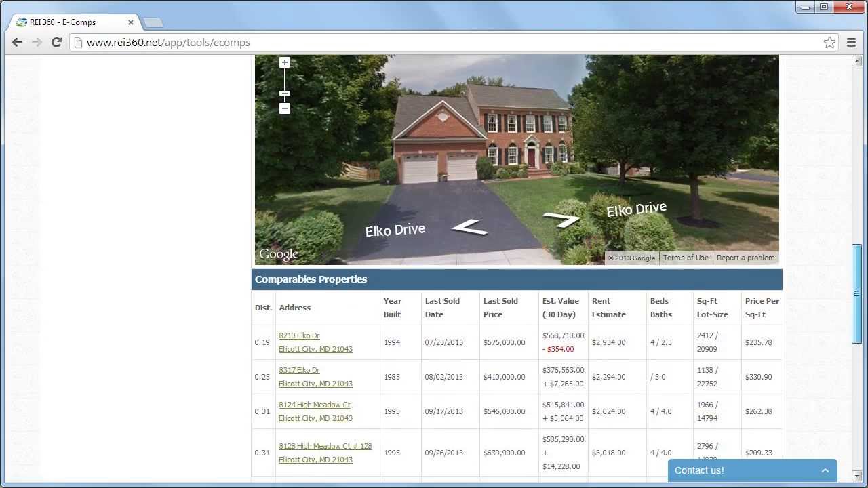The image size is (868, 488).
Task: Move along Elko Drive using right arrow
Action: click(x=562, y=219)
